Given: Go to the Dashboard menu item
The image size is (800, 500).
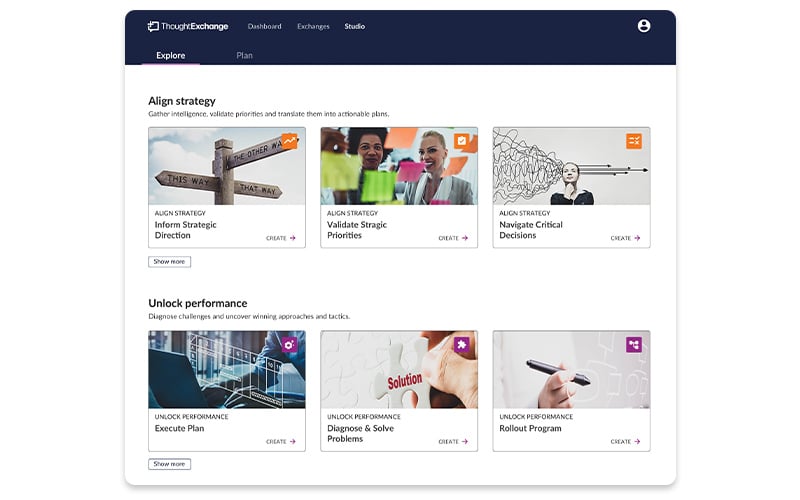Looking at the screenshot, I should click(x=264, y=26).
